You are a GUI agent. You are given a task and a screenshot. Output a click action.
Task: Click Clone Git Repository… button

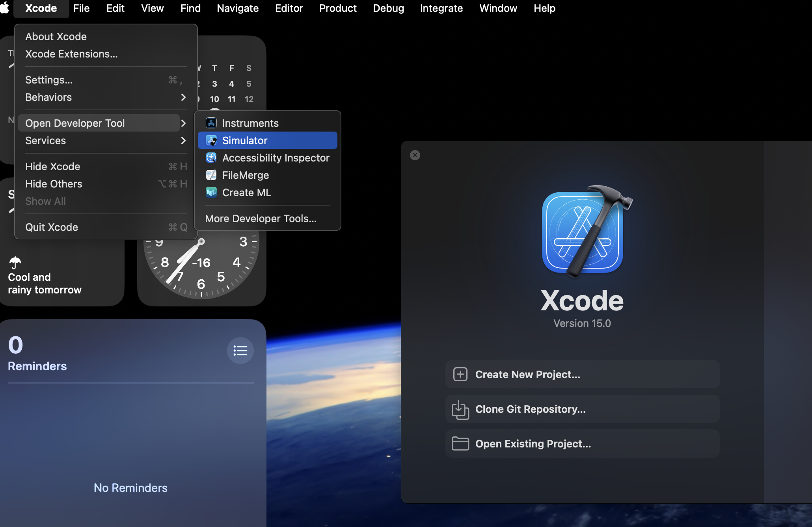(582, 409)
